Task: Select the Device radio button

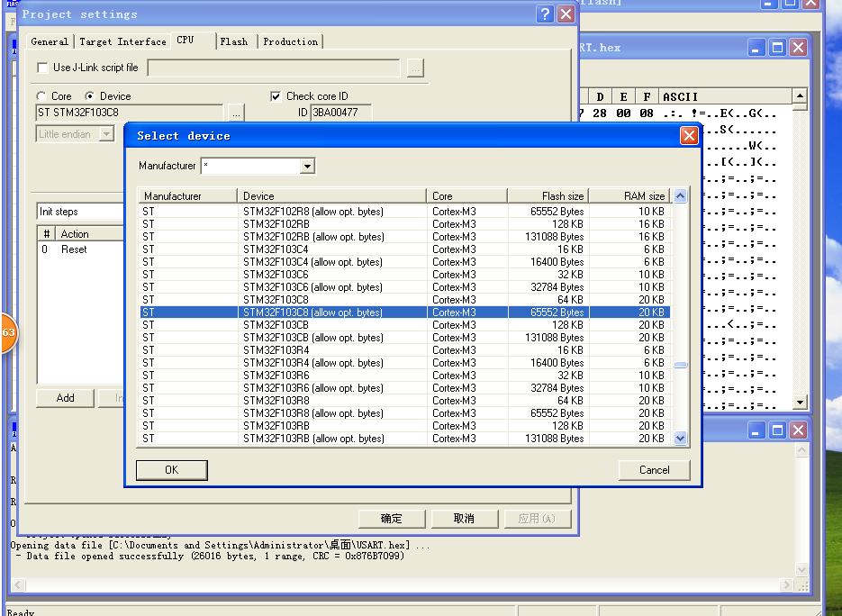Action: (90, 96)
